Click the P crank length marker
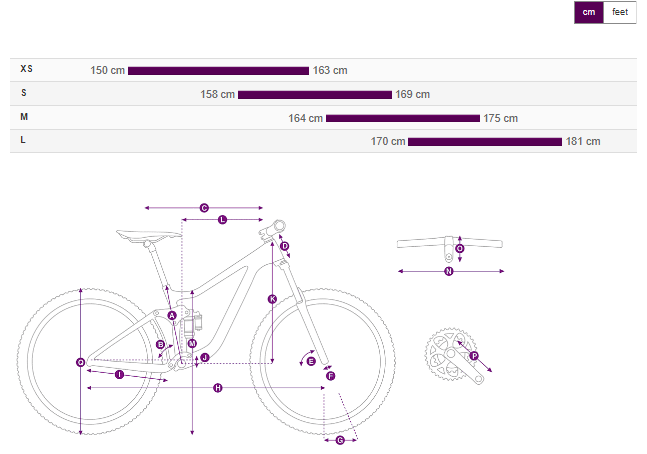Screen dimensions: 647x454 [474, 356]
